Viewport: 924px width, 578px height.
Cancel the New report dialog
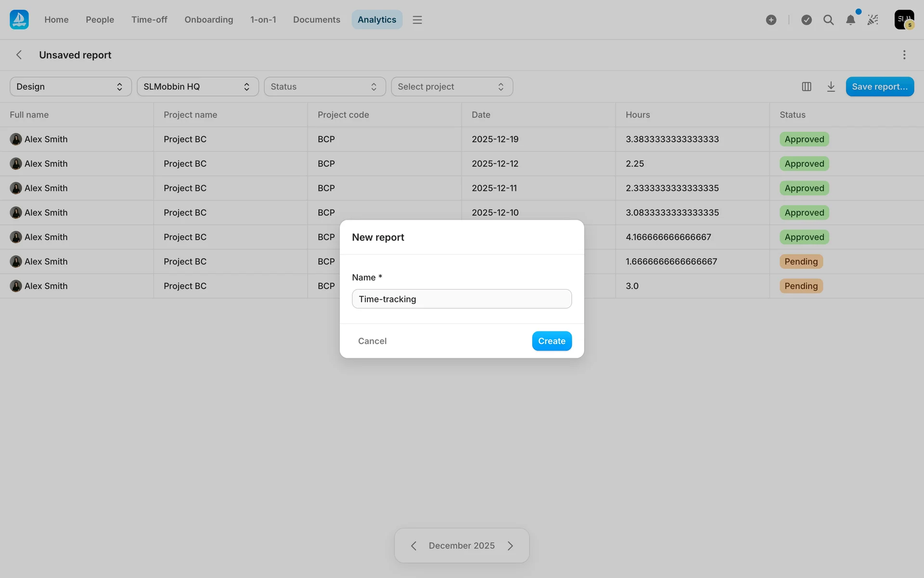point(372,341)
